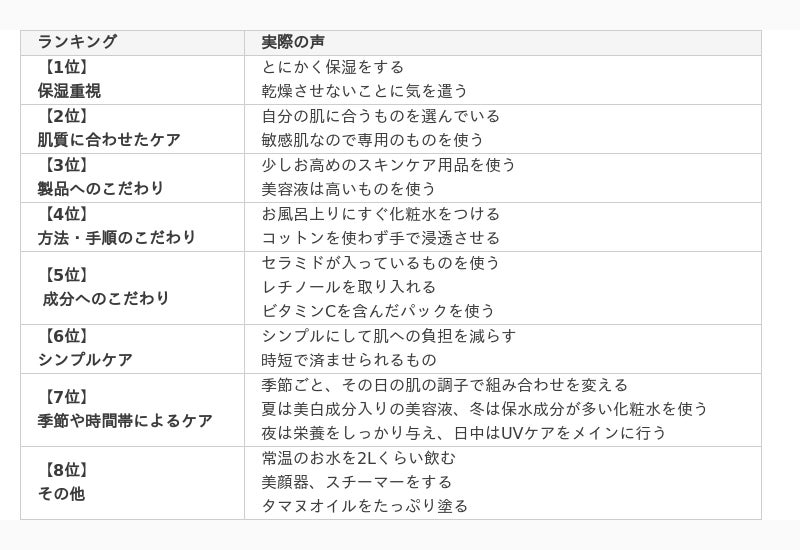Select the 【8位】その他 cell
The width and height of the screenshot is (800, 550).
pos(132,483)
